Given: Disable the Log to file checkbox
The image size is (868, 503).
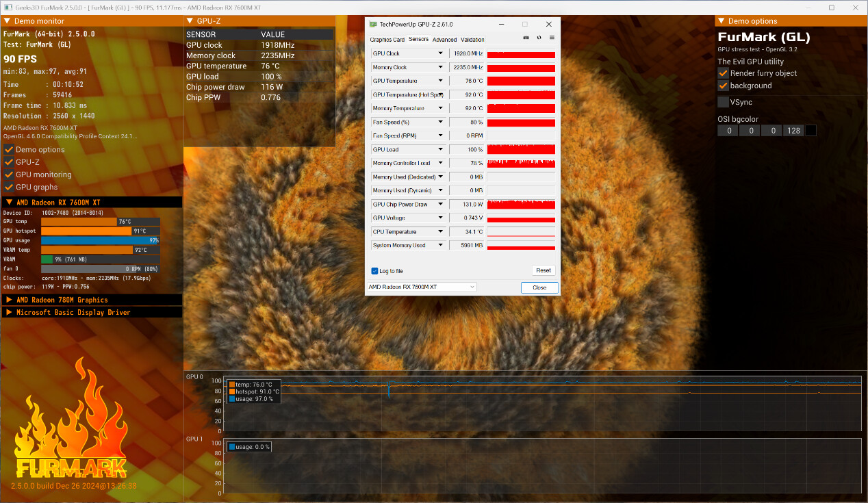Looking at the screenshot, I should [374, 271].
